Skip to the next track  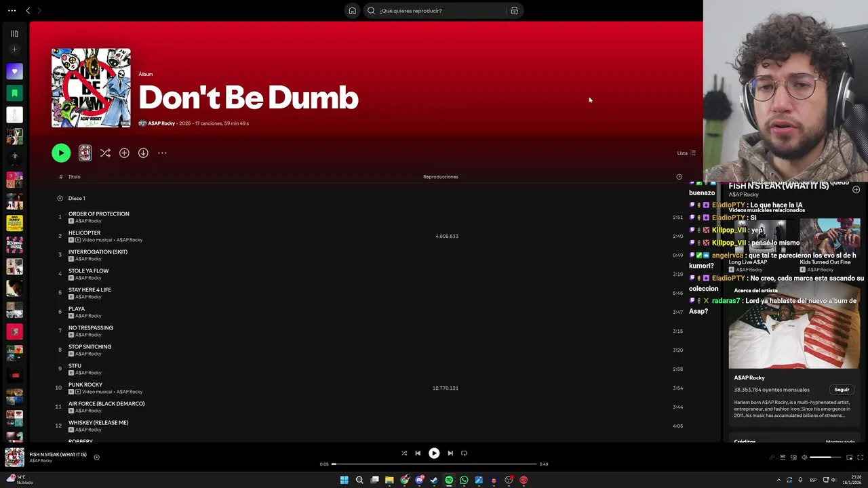pyautogui.click(x=450, y=453)
